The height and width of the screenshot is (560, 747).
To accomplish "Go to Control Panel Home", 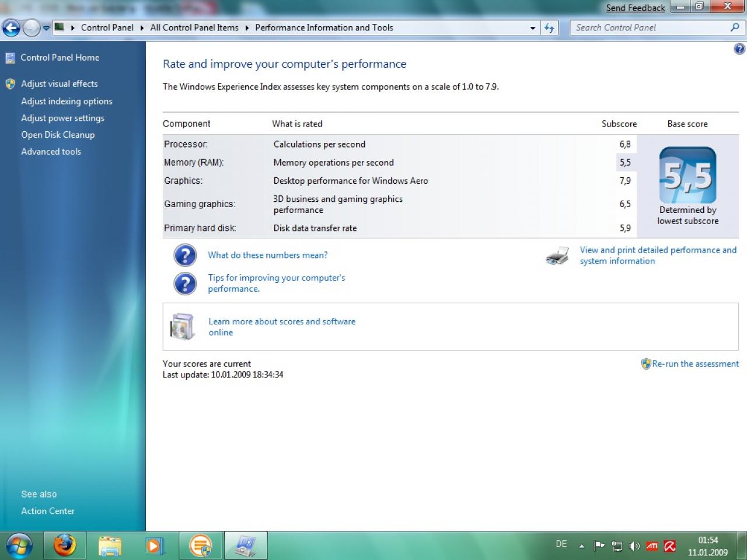I will click(60, 57).
